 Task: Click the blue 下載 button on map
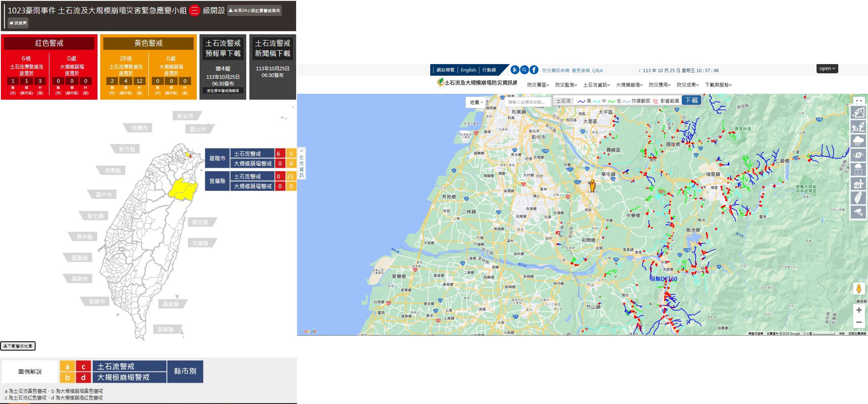(691, 100)
